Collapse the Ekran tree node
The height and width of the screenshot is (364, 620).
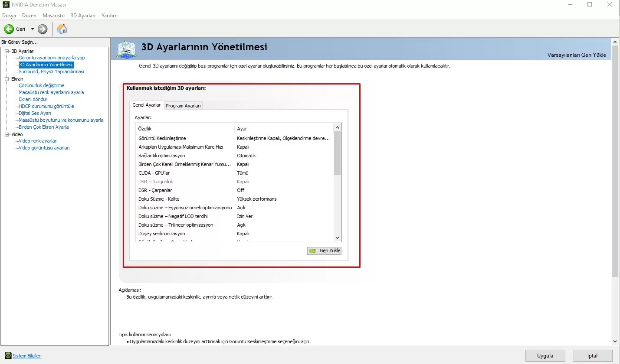click(x=7, y=79)
